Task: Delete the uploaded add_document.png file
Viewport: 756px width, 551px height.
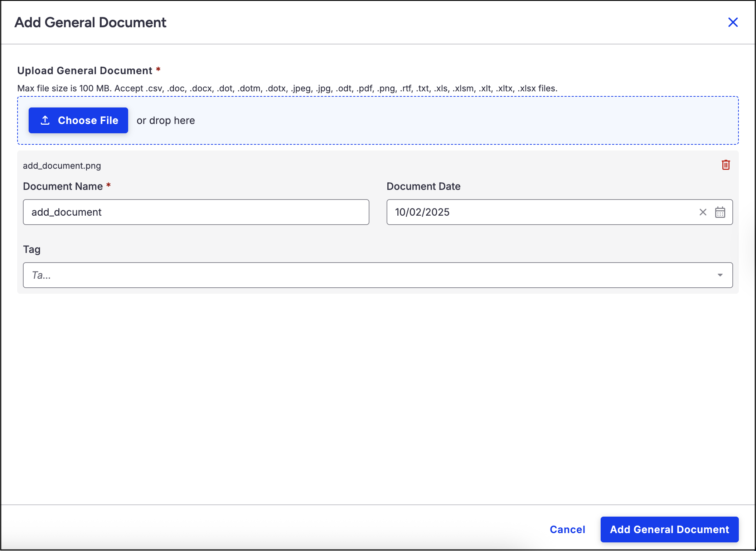Action: pyautogui.click(x=726, y=165)
